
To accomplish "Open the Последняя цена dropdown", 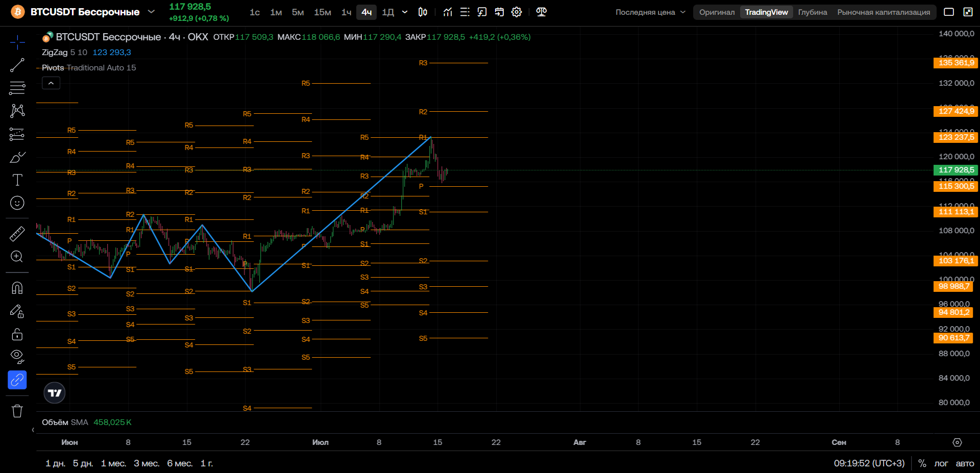I will (x=650, y=12).
